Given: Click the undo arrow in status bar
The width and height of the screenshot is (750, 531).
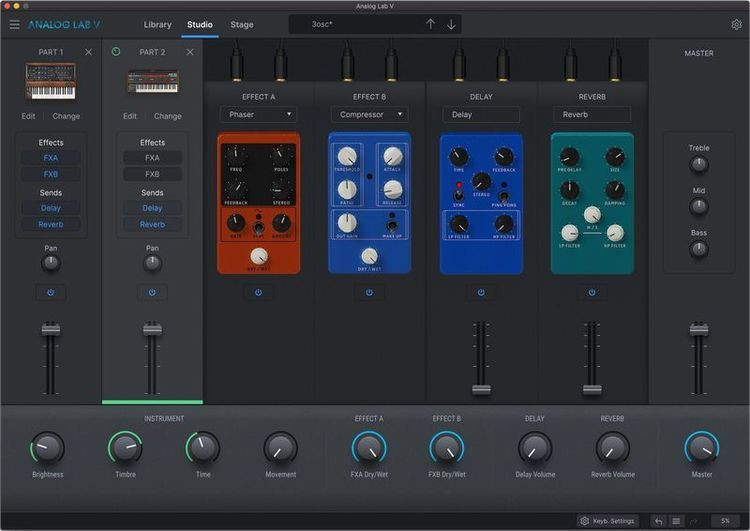Looking at the screenshot, I should click(658, 521).
